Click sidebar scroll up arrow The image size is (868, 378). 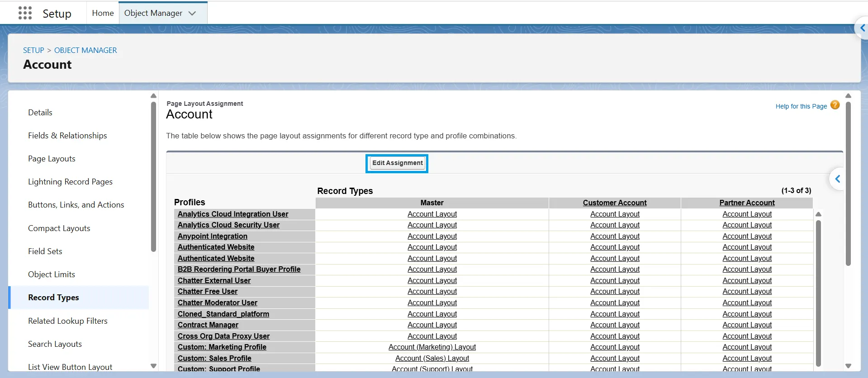(153, 96)
